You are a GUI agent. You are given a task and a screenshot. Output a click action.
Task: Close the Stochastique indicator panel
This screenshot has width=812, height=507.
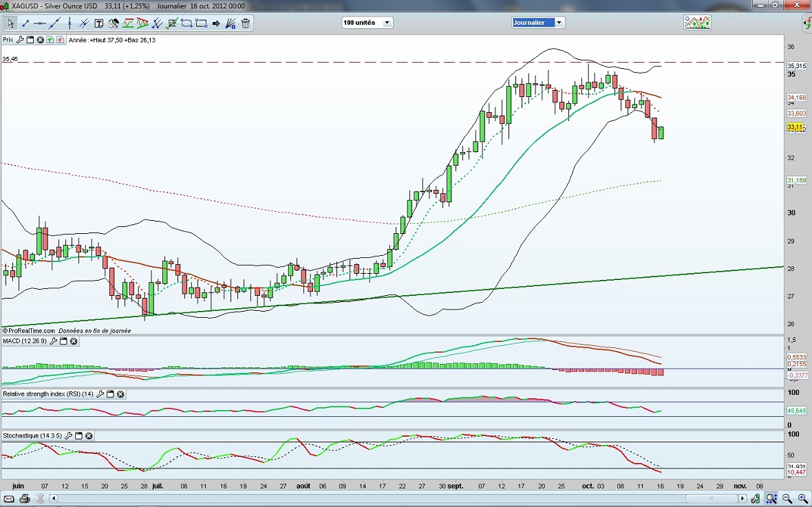click(x=89, y=436)
